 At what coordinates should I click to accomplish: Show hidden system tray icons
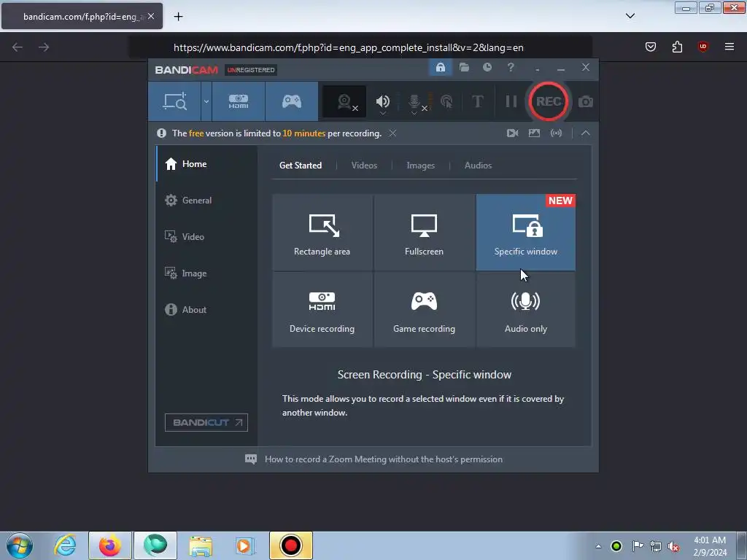(x=598, y=546)
